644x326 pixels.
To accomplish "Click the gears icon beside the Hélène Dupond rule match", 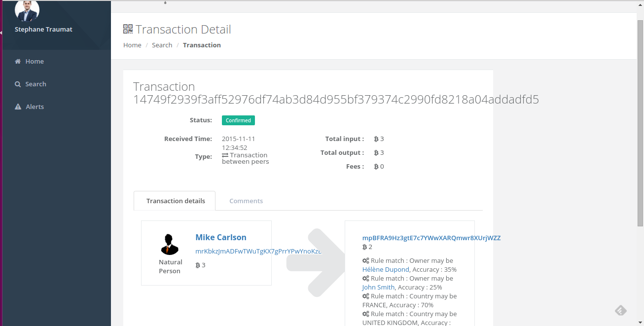I will pos(365,261).
